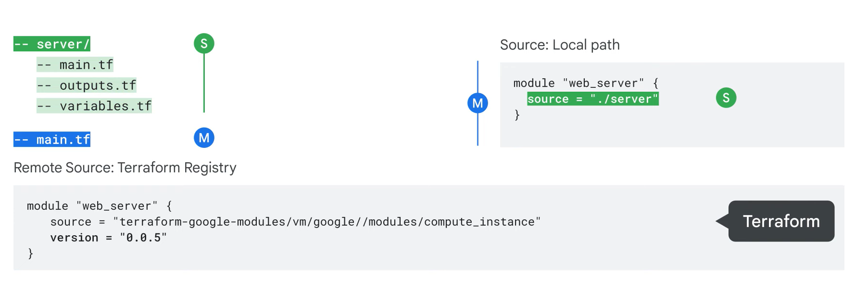Image resolution: width=868 pixels, height=289 pixels.
Task: Click the blue M circle beside main.tf
Action: [204, 138]
